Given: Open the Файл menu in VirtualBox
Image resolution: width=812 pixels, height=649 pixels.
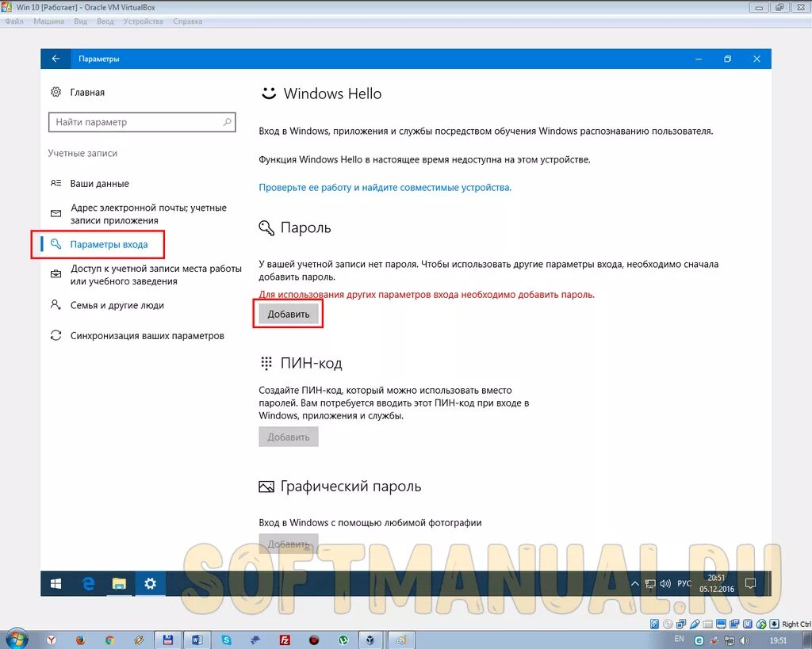Looking at the screenshot, I should coord(14,21).
